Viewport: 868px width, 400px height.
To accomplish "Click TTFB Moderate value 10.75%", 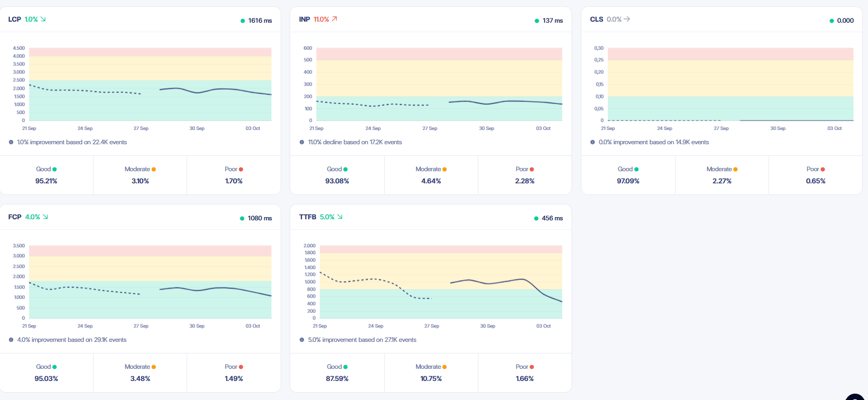I will click(x=431, y=378).
